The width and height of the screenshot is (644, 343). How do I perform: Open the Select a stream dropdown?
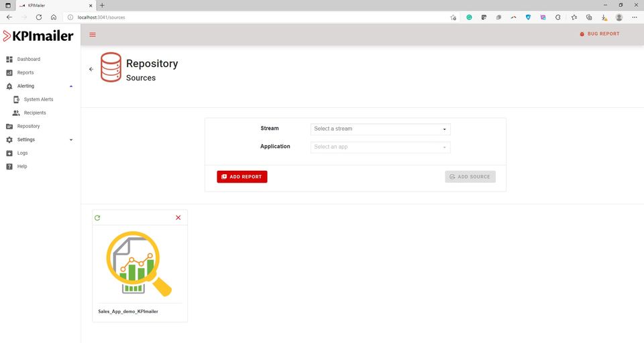[380, 129]
